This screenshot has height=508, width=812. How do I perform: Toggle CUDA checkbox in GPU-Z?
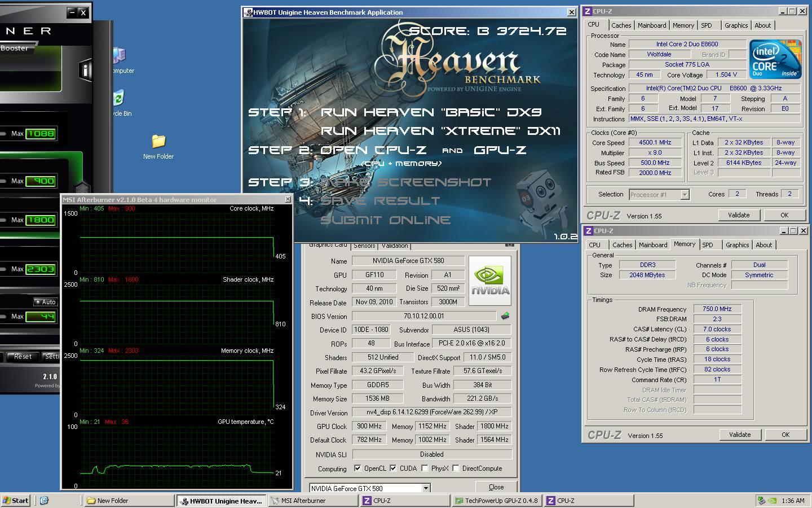tap(393, 468)
